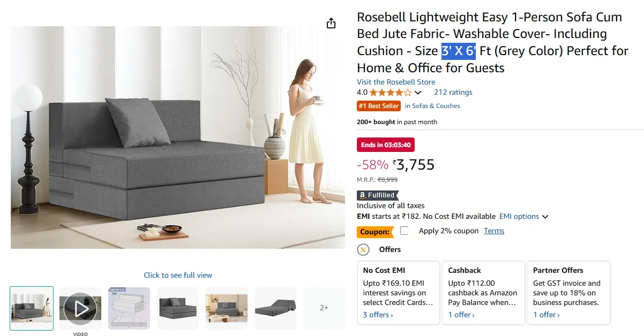Show more images with 2+ thumbnail
Image resolution: width=644 pixels, height=336 pixels.
[x=324, y=308]
